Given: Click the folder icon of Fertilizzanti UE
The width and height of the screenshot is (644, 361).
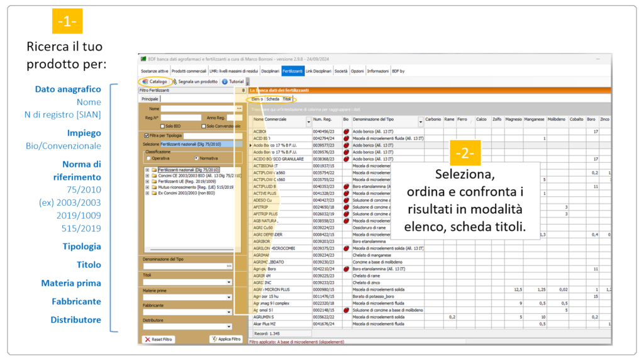Looking at the screenshot, I should (x=153, y=181).
